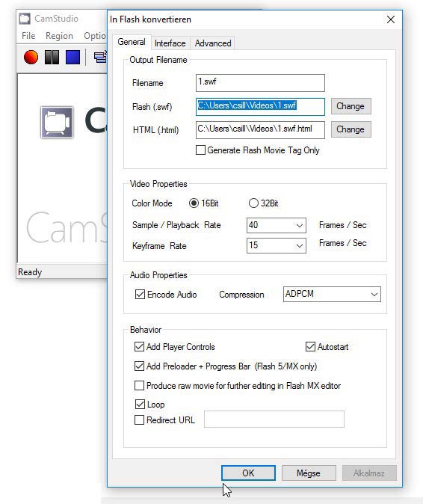Image resolution: width=423 pixels, height=504 pixels.
Task: Click the Pause icon in CamStudio toolbar
Action: click(52, 58)
